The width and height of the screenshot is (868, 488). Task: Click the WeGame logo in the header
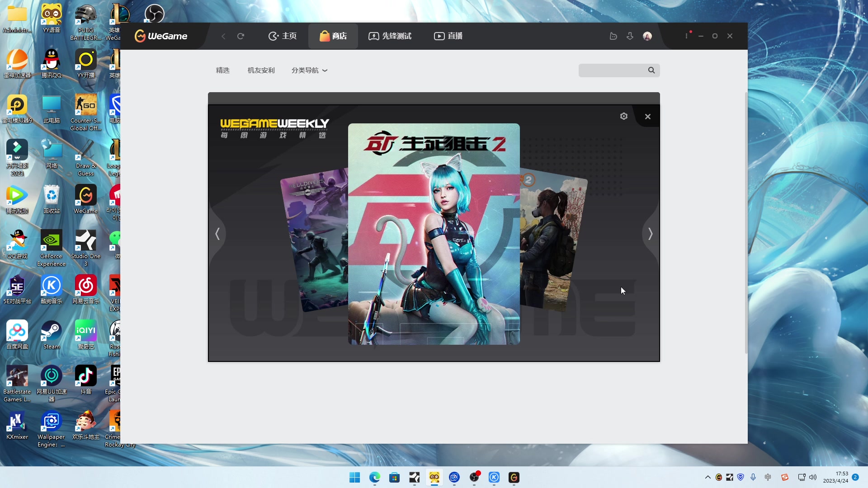[161, 36]
